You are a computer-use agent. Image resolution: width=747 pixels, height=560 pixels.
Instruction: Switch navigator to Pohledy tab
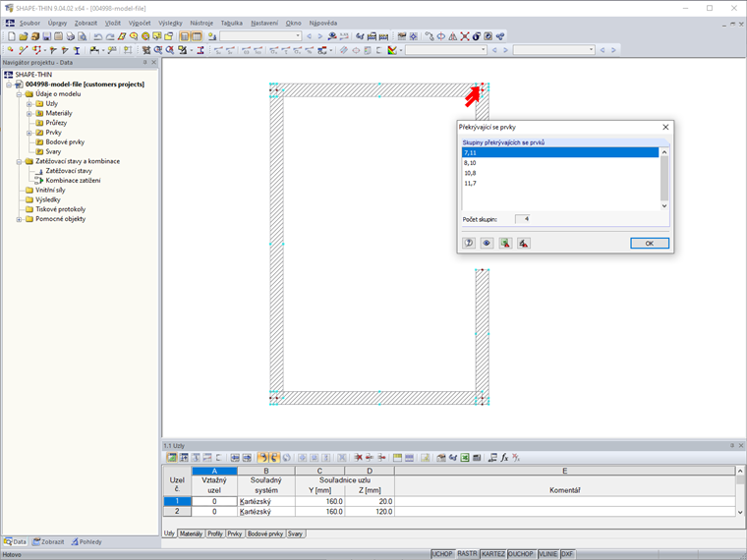[86, 542]
